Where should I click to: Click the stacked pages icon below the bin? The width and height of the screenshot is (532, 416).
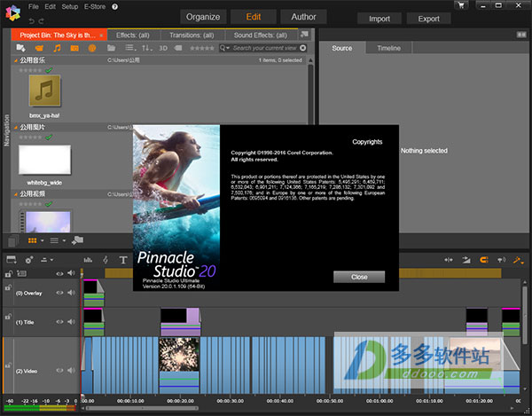(13, 240)
